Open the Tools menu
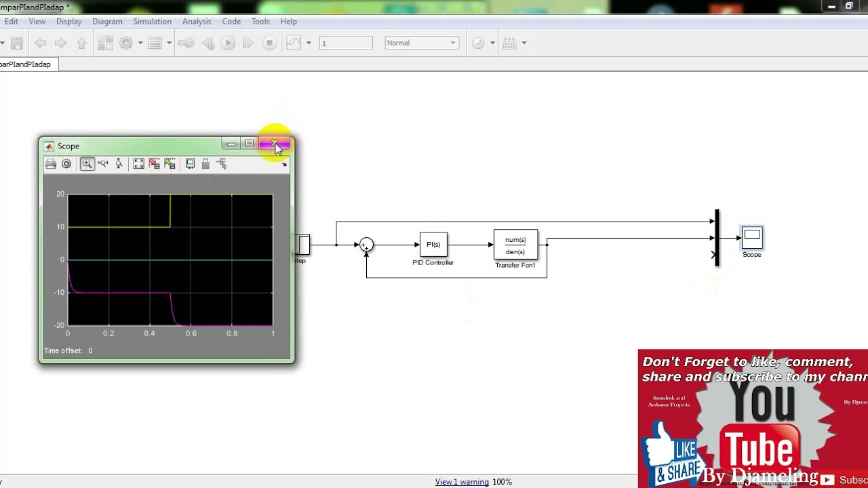The height and width of the screenshot is (488, 868). point(260,21)
